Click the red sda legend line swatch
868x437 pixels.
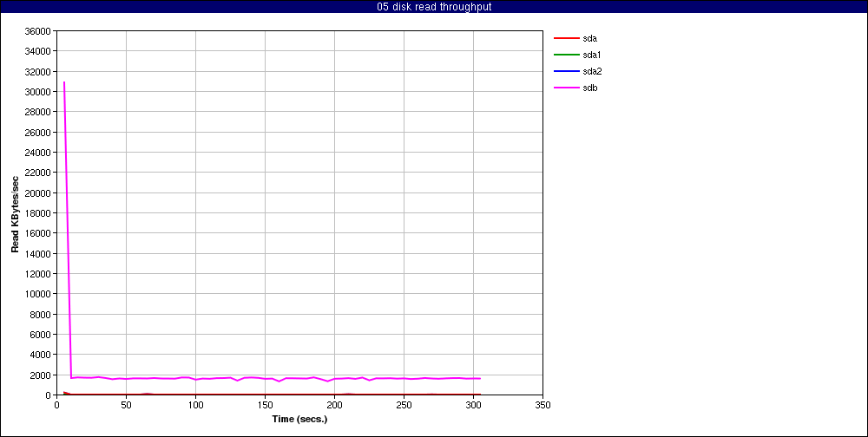(x=566, y=38)
